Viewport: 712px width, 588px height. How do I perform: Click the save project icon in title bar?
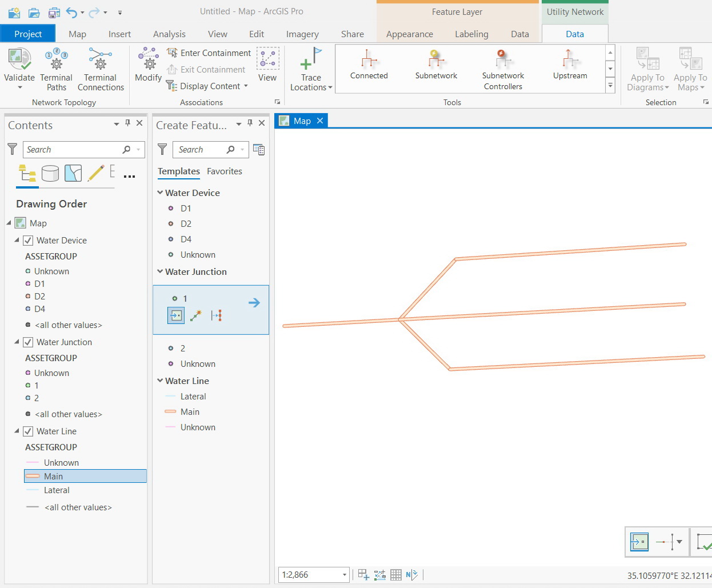click(54, 12)
